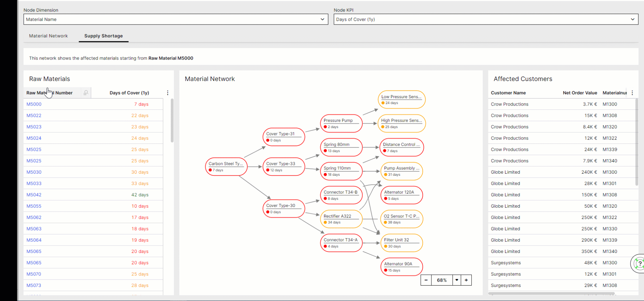This screenshot has height=301, width=644.
Task: Sort by Days of Cover (1y) column header
Action: pos(129,93)
